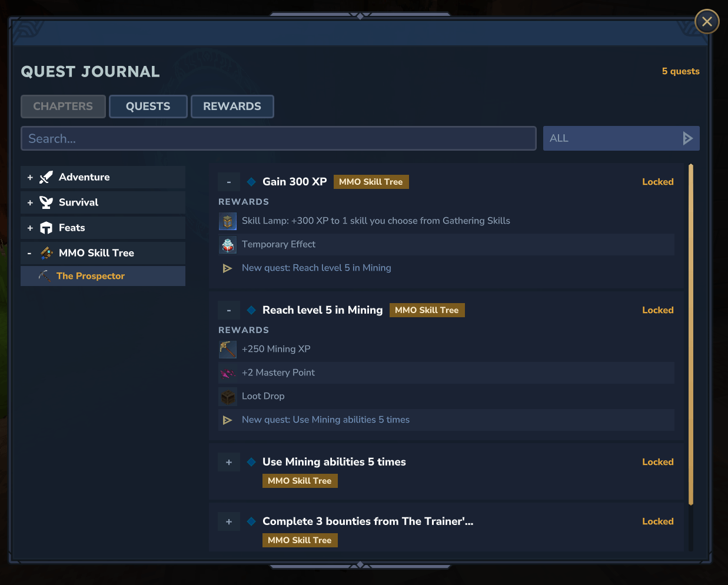Close the Quest Journal window
728x585 pixels.
707,22
